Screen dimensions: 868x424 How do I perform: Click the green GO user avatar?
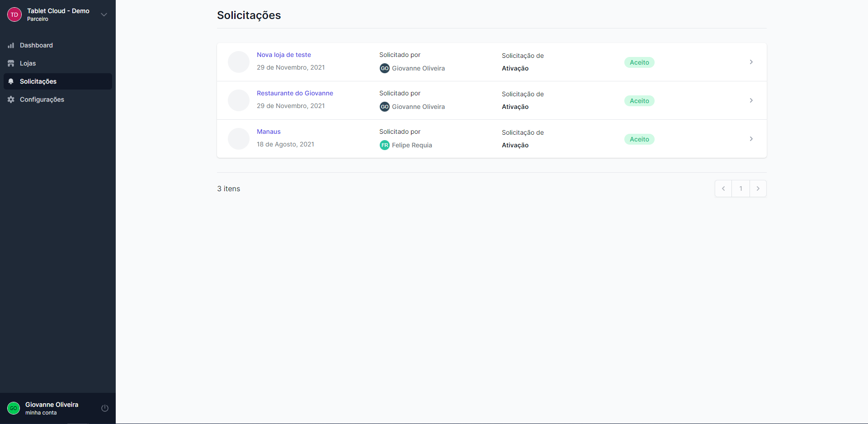(x=14, y=408)
